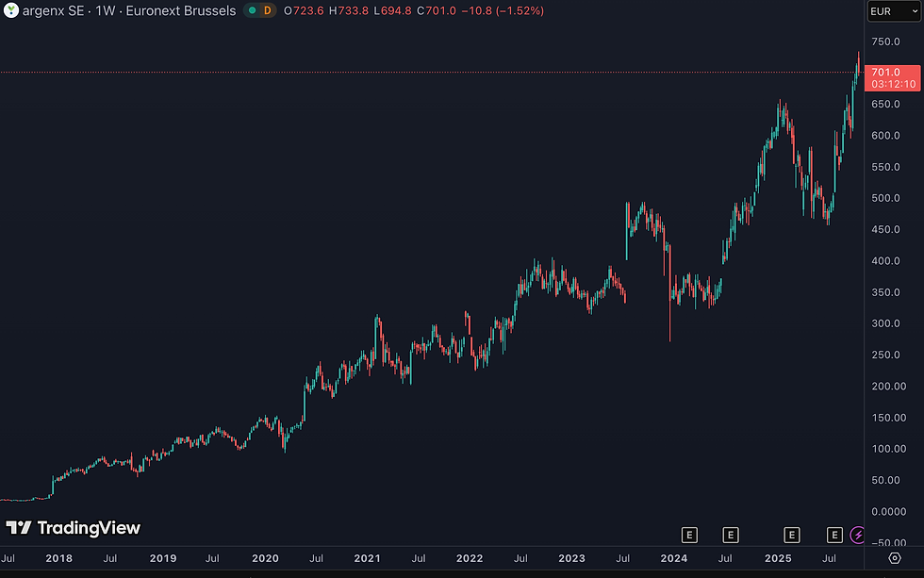The height and width of the screenshot is (578, 924).
Task: Click the 2022 label on the time axis
Action: 470,558
